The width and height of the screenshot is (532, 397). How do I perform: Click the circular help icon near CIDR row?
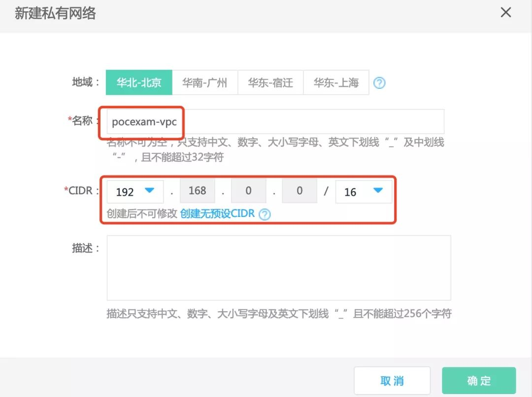[x=265, y=215]
